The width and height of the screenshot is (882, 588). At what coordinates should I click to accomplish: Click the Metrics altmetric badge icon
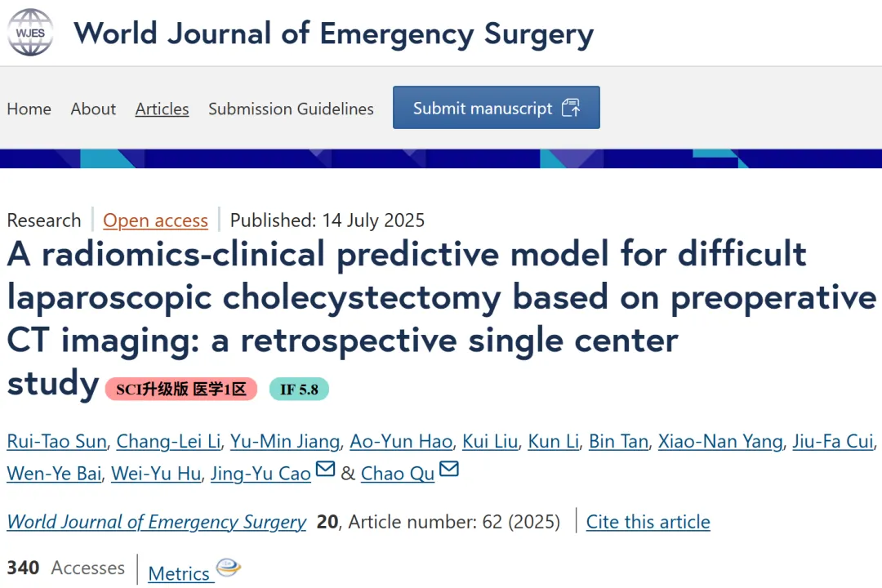[x=229, y=568]
